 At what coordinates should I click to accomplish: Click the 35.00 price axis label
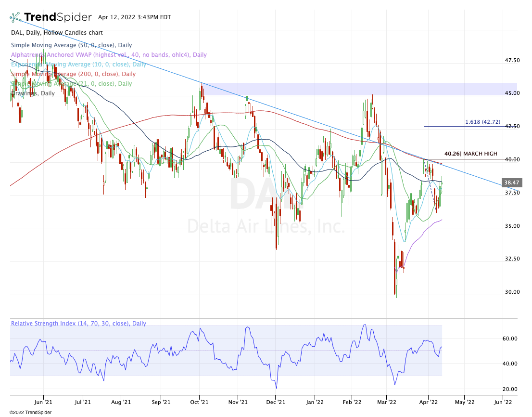512,226
